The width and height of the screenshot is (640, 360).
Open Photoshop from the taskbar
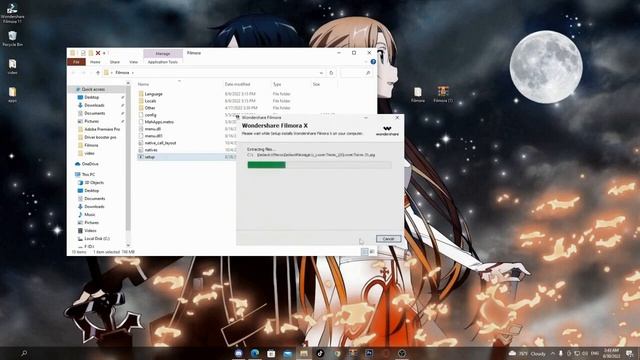pos(369,353)
